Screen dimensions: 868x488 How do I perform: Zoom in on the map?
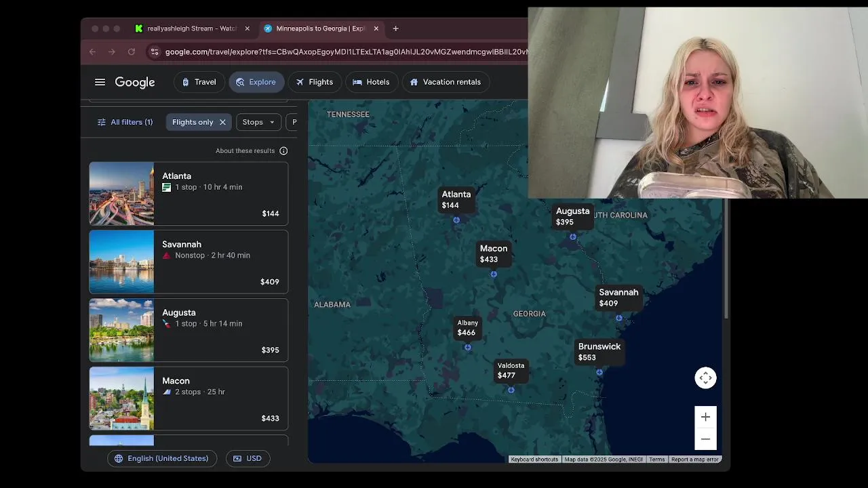click(705, 417)
